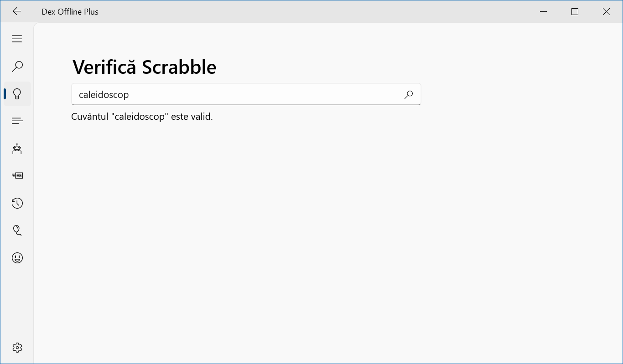Click the "este valid" result message
This screenshot has height=364, width=623.
point(142,117)
